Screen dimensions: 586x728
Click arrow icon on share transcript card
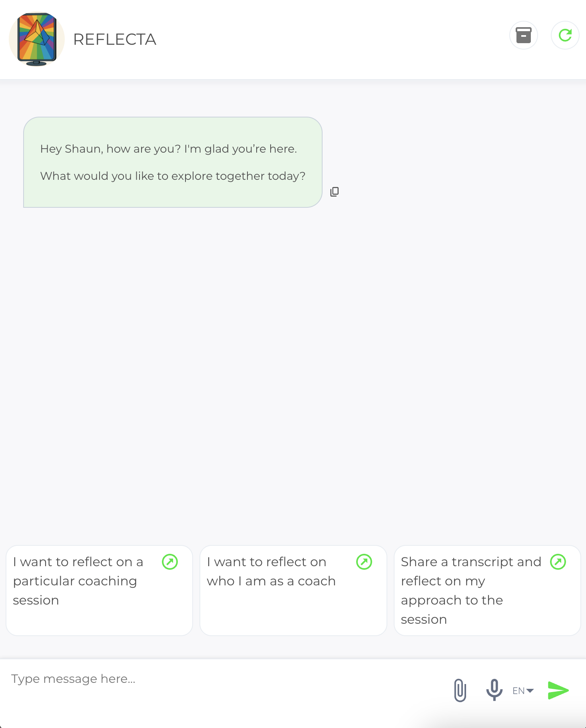[558, 562]
